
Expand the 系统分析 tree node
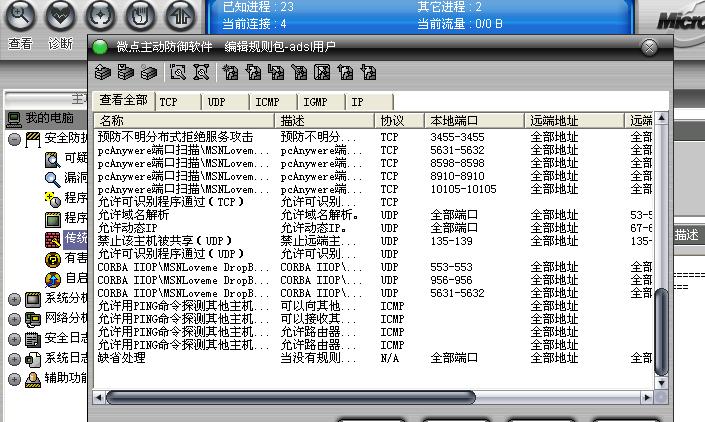coord(14,299)
